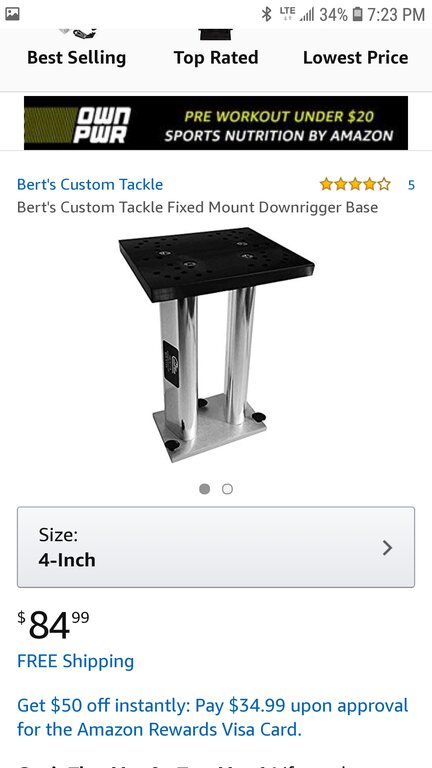Tap the battery icon

tap(358, 14)
